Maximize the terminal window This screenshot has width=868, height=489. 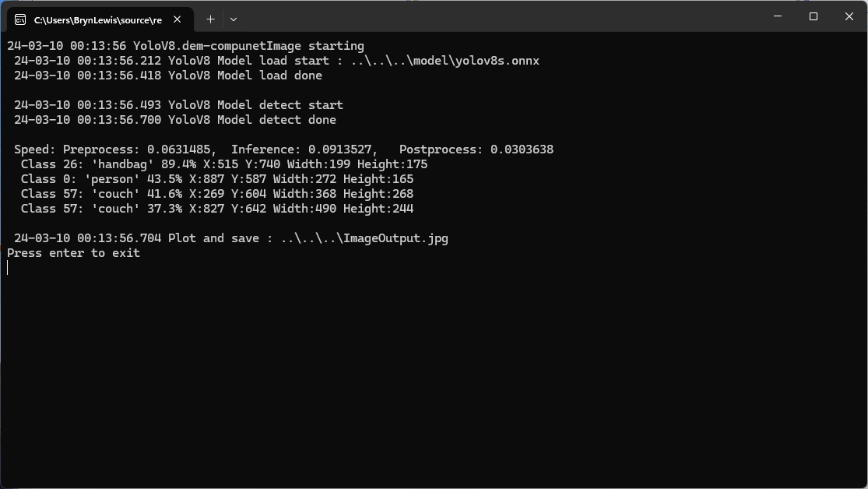coord(814,16)
